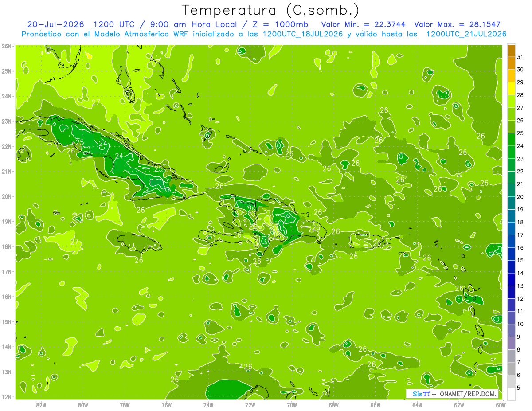Viewport: 532px width, 411px height.
Task: Click the "16N" latitude axis label
Action: pos(7,297)
